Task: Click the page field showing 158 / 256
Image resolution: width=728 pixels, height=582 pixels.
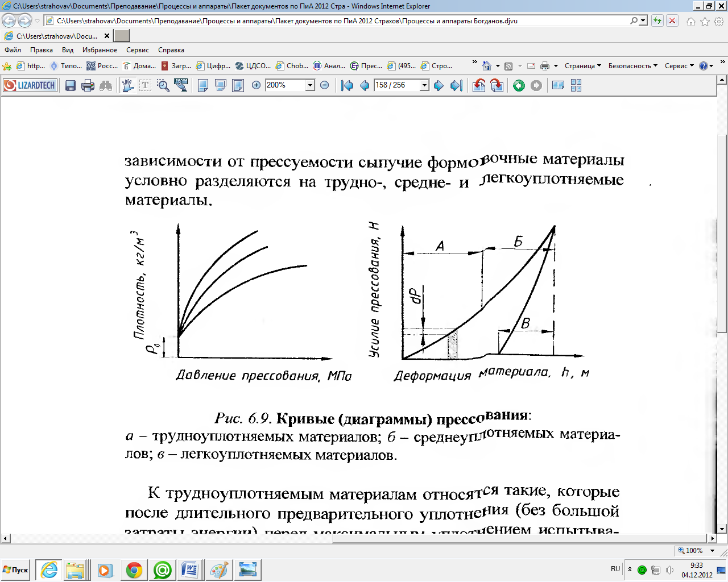Action: click(396, 85)
